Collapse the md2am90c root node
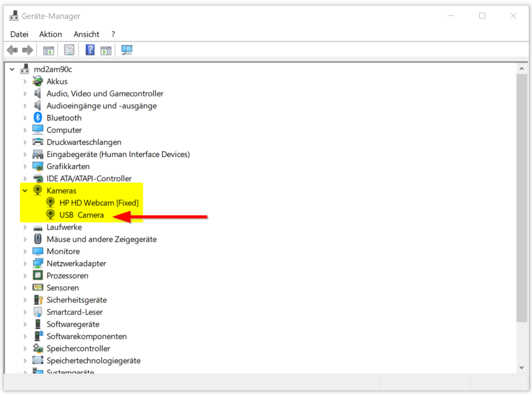This screenshot has width=532, height=395. click(x=12, y=70)
